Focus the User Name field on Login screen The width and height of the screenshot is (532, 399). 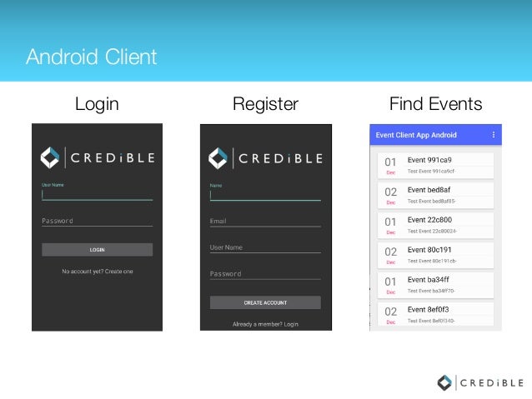click(x=97, y=192)
